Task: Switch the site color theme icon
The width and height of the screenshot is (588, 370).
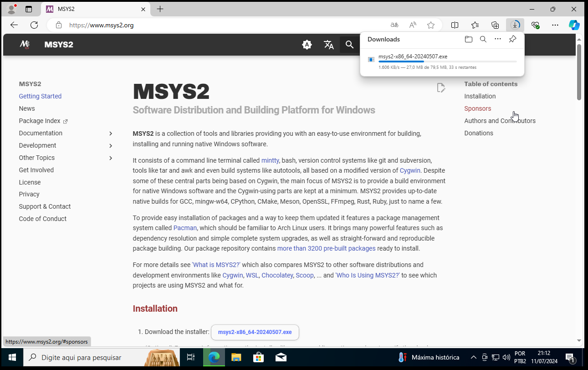Action: click(307, 45)
